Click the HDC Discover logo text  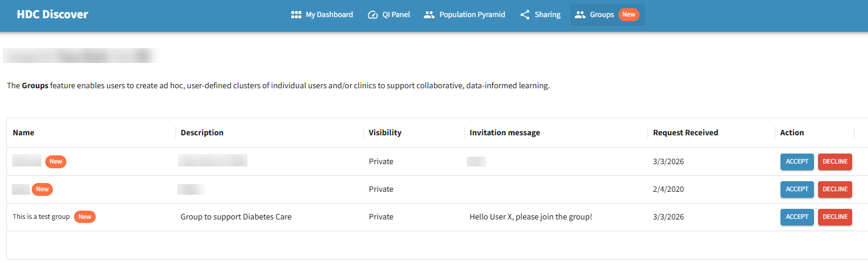(x=52, y=15)
